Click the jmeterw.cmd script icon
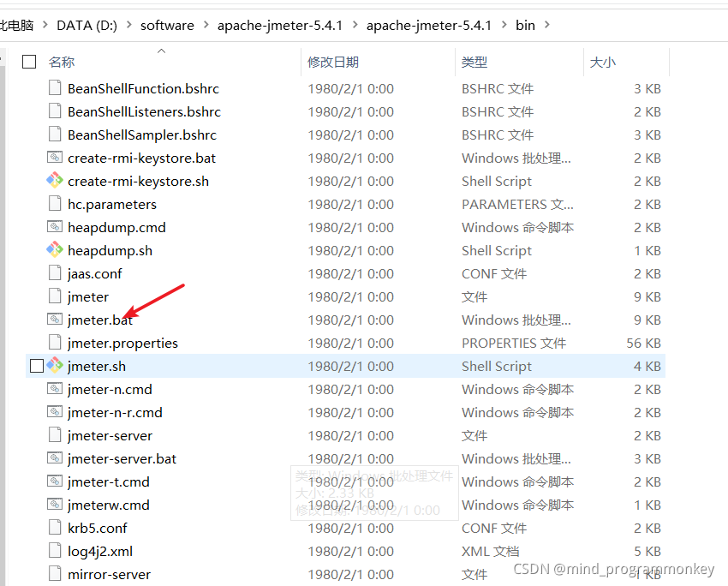 [x=55, y=505]
